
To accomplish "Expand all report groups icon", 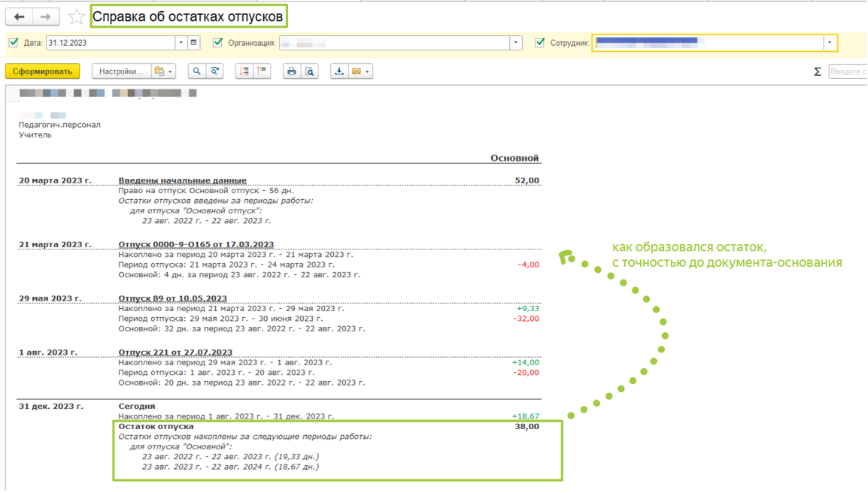I will click(x=244, y=71).
